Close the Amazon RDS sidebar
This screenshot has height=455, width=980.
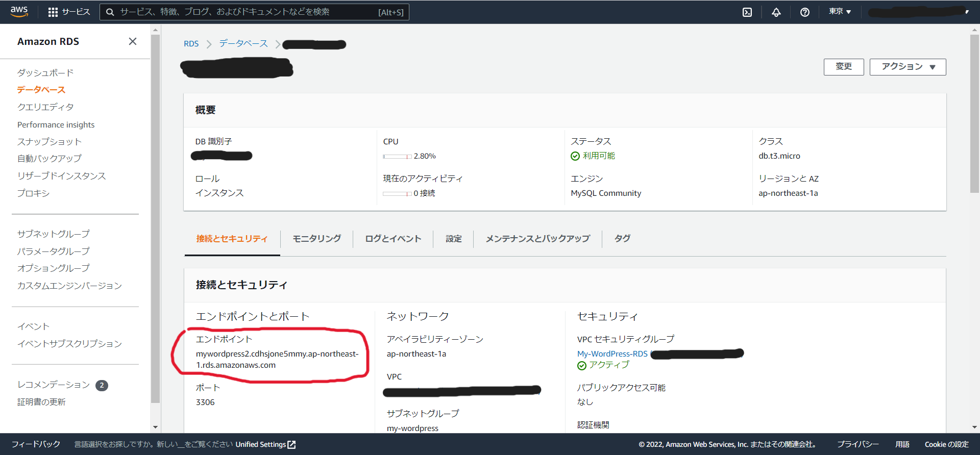(x=133, y=41)
